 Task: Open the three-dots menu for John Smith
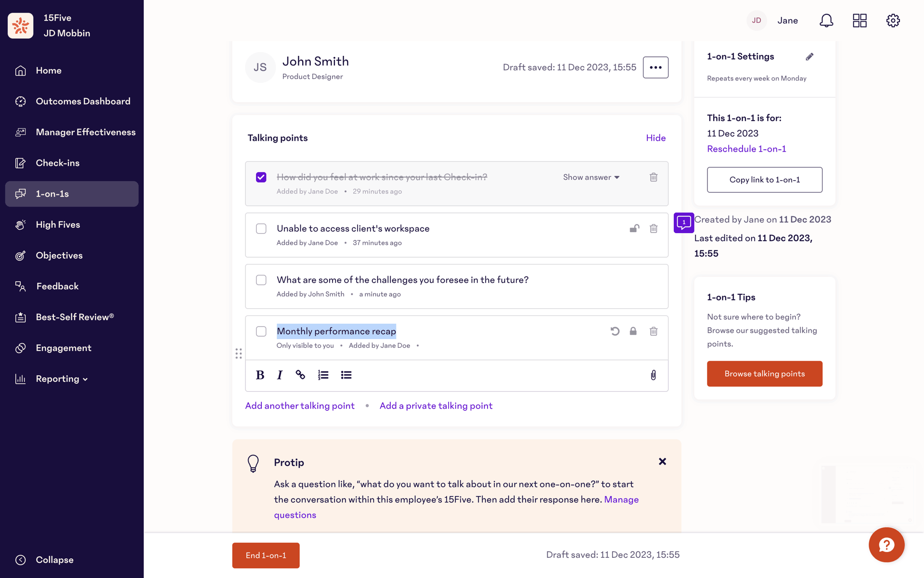point(655,67)
